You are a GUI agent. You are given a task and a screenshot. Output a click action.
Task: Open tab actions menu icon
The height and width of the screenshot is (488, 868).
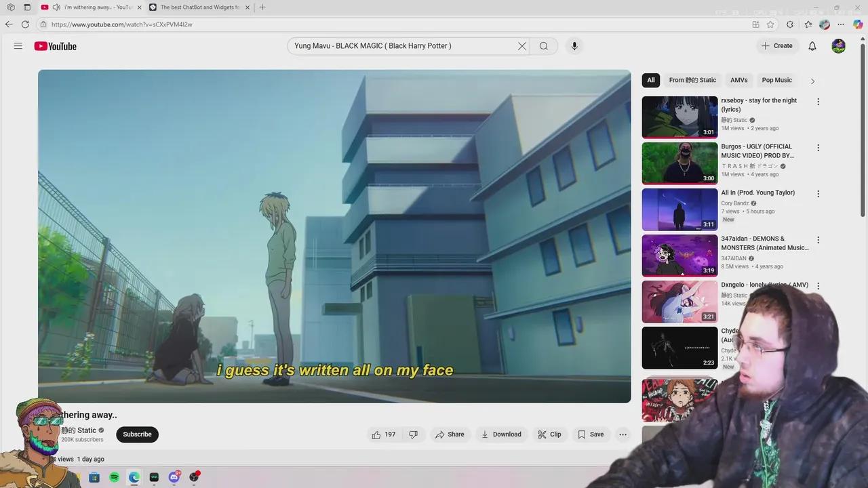pyautogui.click(x=27, y=7)
